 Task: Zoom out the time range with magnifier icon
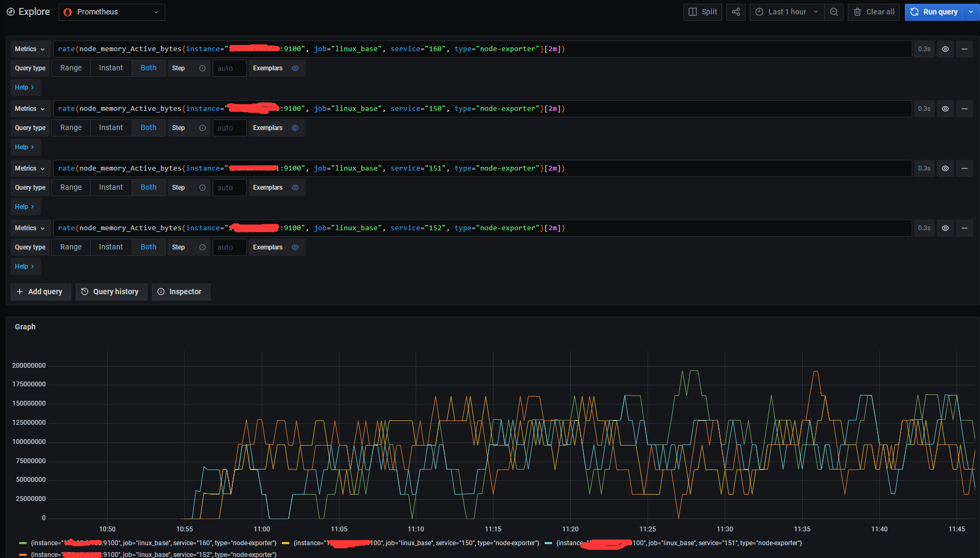coord(834,12)
